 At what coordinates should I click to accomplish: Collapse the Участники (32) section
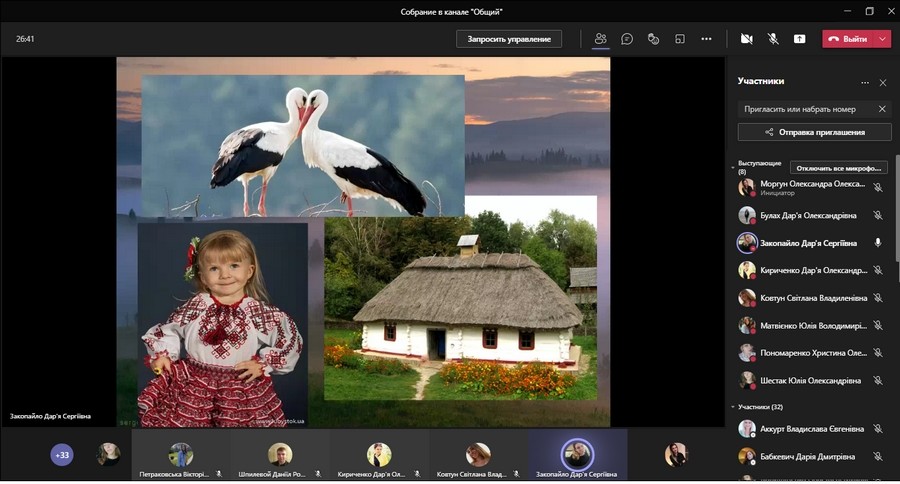pyautogui.click(x=732, y=407)
